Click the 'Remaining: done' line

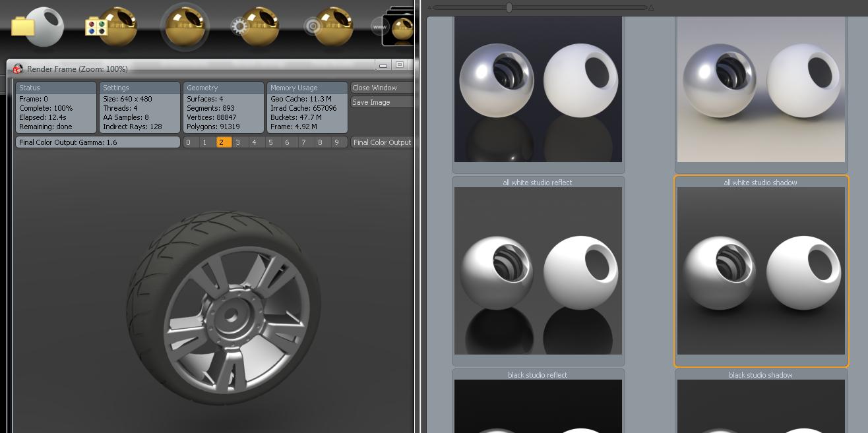click(x=46, y=127)
